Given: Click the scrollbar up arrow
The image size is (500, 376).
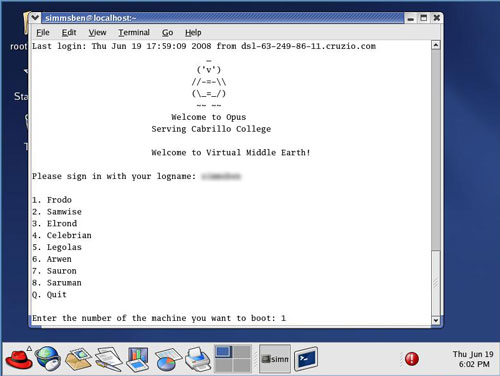Looking at the screenshot, I should tap(436, 45).
